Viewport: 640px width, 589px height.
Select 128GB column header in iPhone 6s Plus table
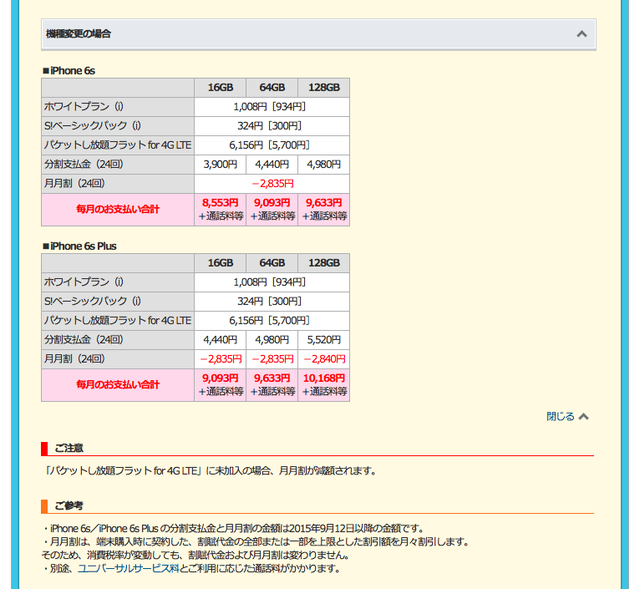pyautogui.click(x=324, y=263)
